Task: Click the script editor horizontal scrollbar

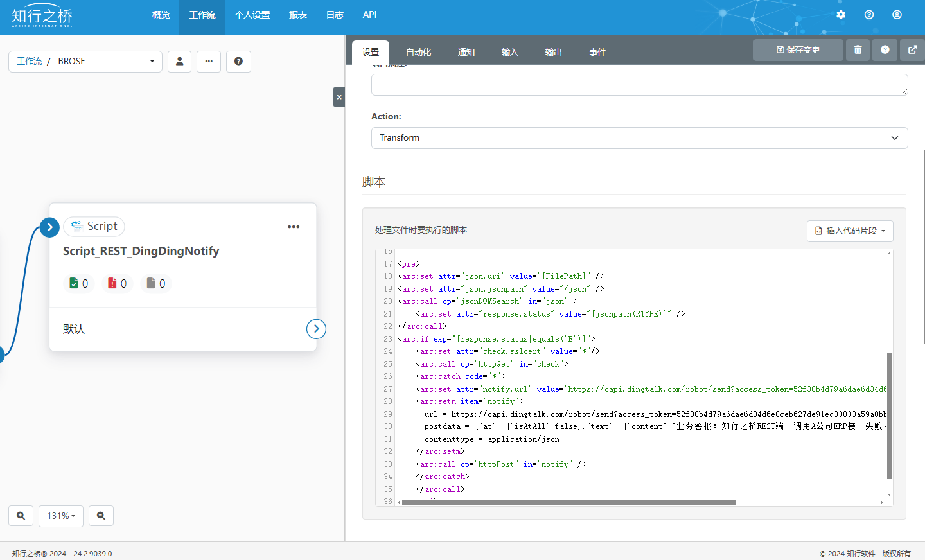Action: tap(568, 503)
